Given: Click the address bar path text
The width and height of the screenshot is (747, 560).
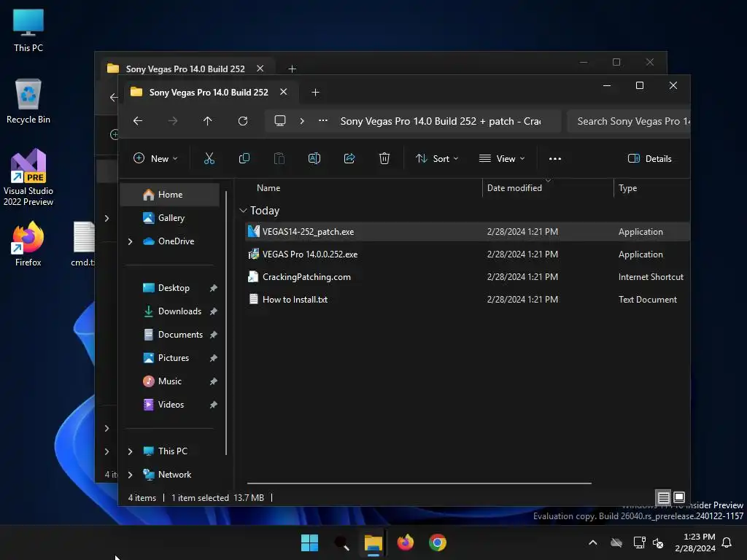Looking at the screenshot, I should pyautogui.click(x=441, y=121).
